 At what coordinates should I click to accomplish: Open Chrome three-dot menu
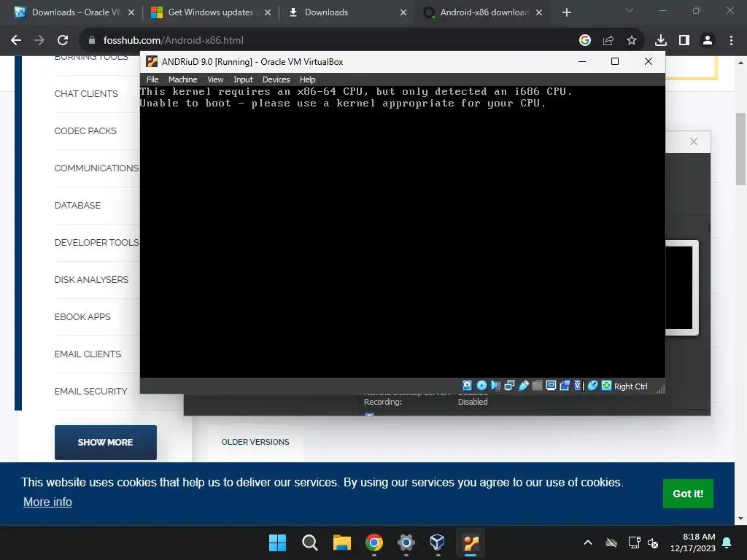[731, 41]
